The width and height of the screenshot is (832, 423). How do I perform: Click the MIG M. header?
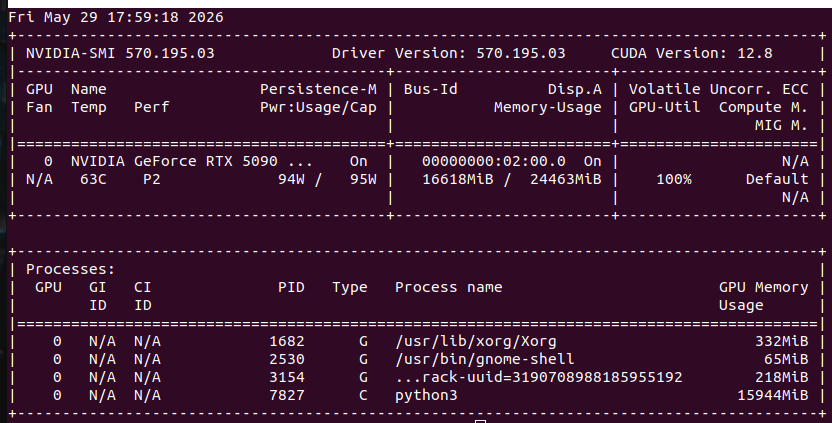point(782,125)
